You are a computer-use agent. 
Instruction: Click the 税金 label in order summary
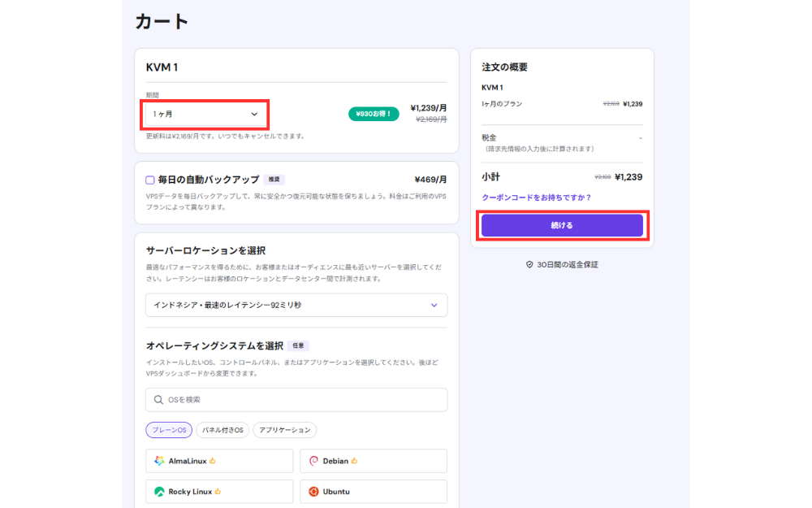click(489, 137)
